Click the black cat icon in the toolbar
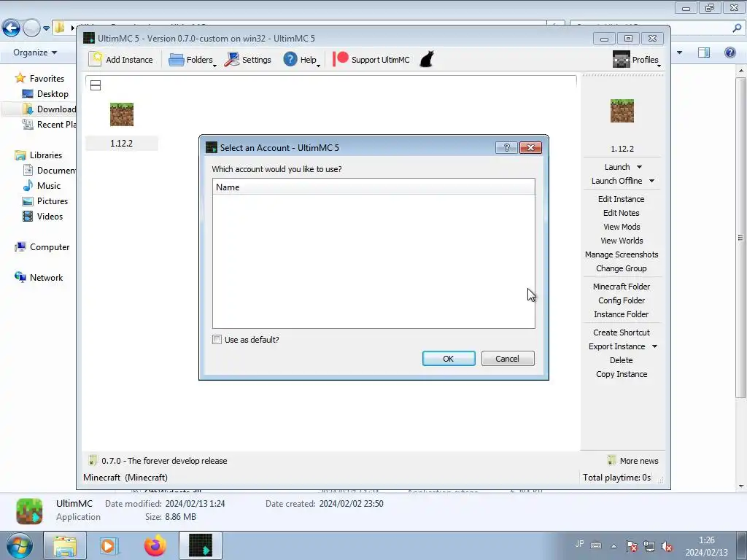747x560 pixels. tap(427, 60)
